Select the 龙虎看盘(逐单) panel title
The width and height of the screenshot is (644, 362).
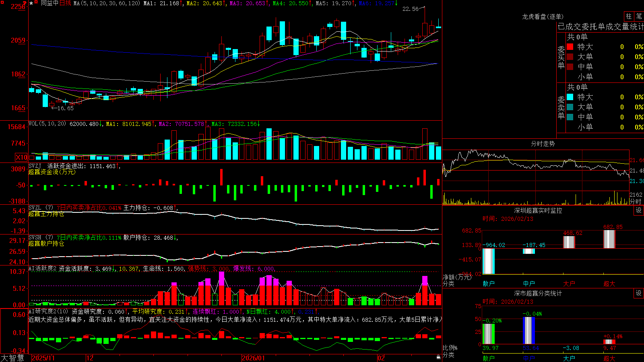tap(543, 16)
